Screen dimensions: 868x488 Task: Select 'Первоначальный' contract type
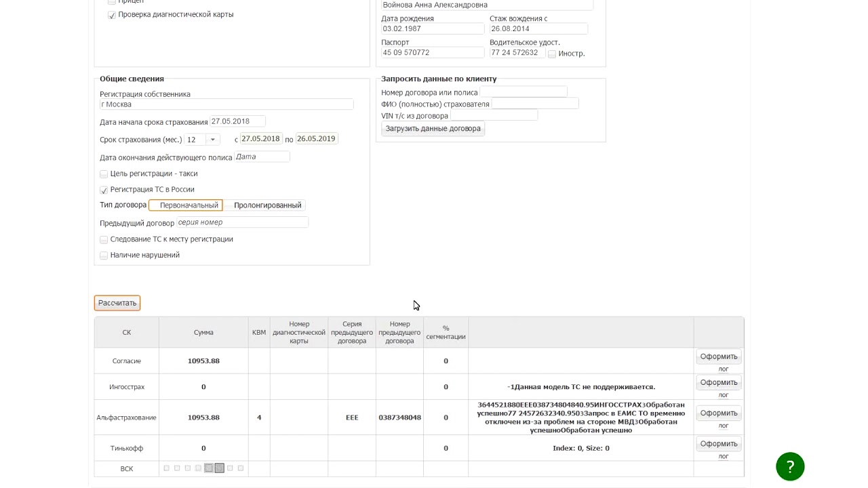pyautogui.click(x=186, y=205)
